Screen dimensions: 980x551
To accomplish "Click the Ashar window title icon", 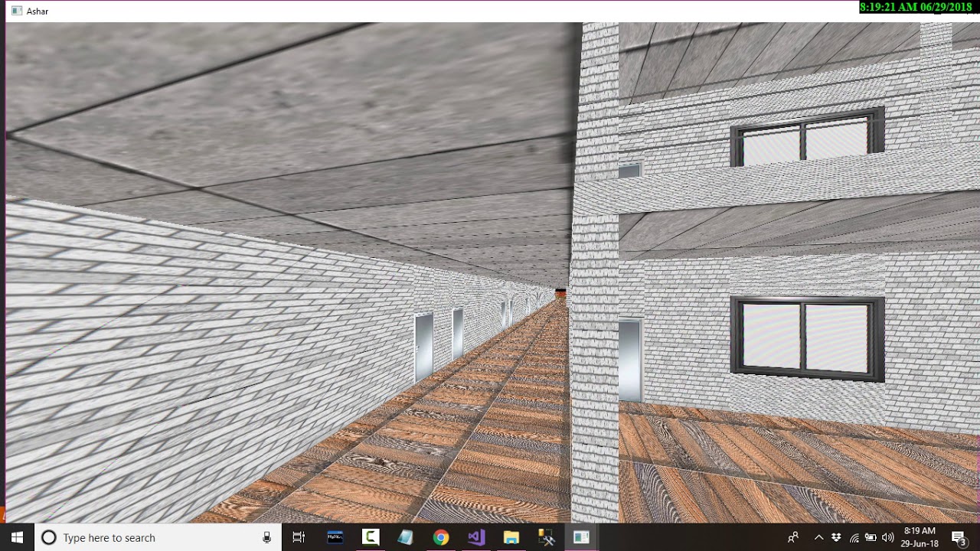I will (x=16, y=11).
